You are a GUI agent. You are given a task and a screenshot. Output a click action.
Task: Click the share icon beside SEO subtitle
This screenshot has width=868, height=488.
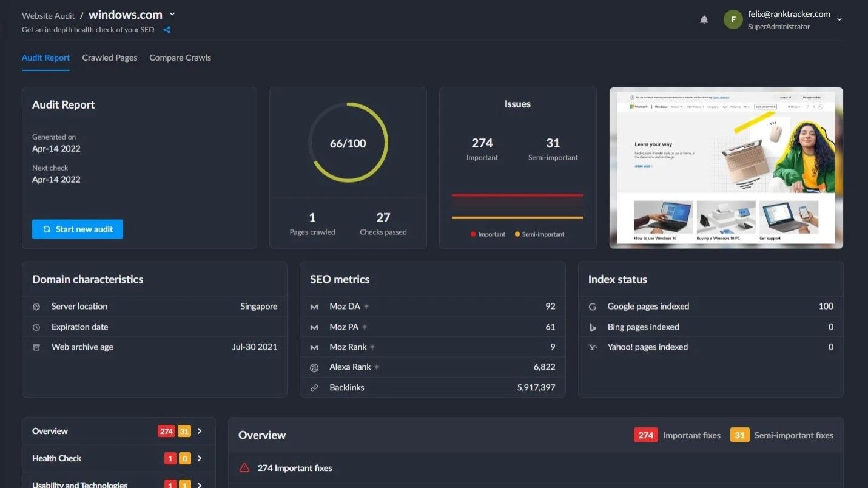pyautogui.click(x=167, y=30)
